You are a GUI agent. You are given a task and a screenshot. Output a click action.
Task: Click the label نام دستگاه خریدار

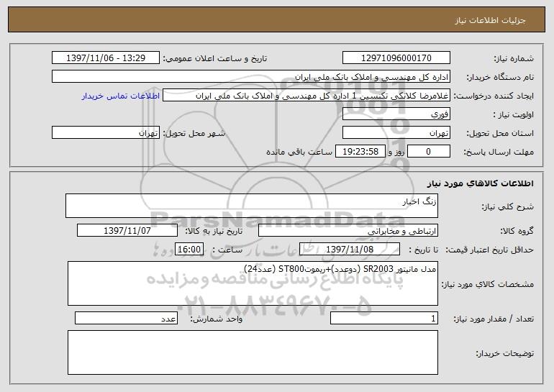(500, 78)
